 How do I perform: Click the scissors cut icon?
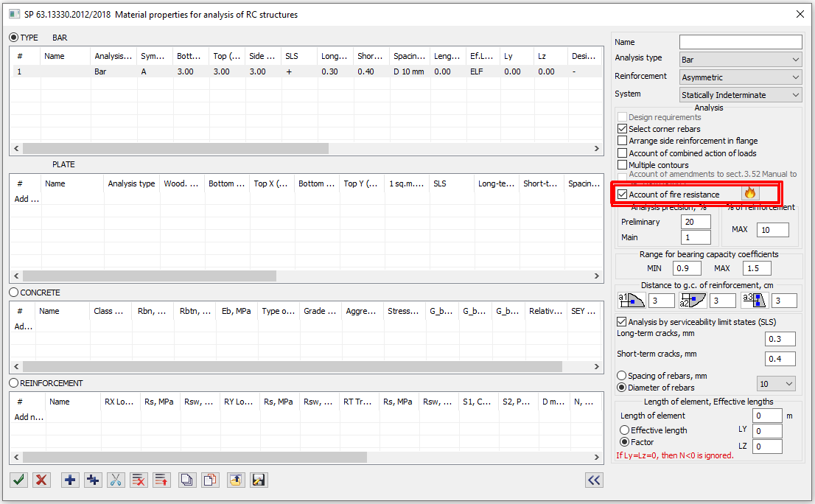pos(116,480)
